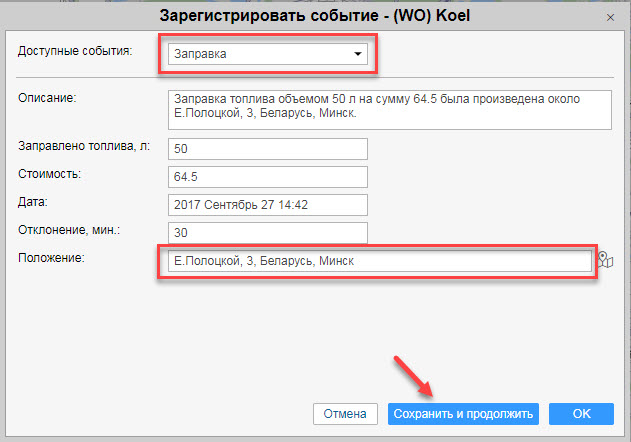Open the Доступные события dropdown showing Заправка
Viewport: 631px width, 442px height.
pos(268,54)
